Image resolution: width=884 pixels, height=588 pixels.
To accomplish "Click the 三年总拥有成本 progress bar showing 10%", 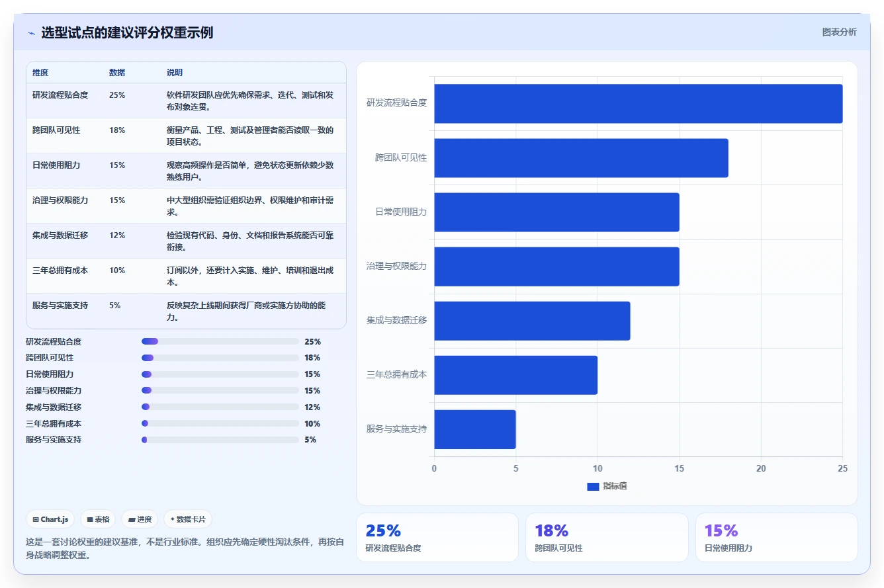I will pos(220,423).
